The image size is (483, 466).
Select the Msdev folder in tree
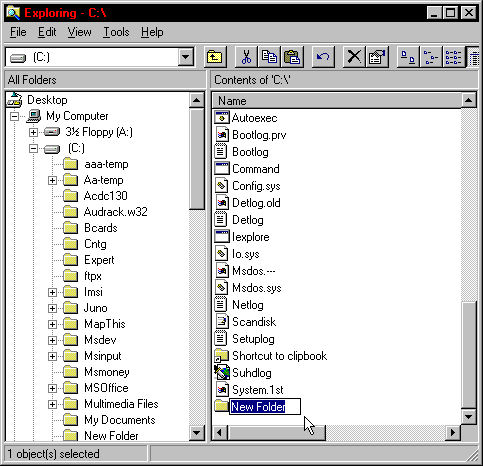(100, 340)
